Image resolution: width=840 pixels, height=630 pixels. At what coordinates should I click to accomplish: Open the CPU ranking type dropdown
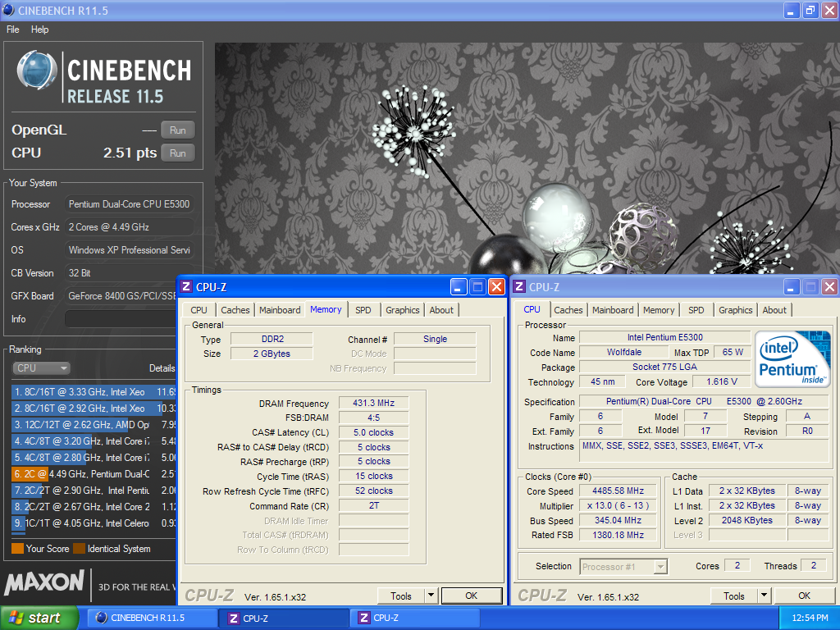click(x=41, y=368)
